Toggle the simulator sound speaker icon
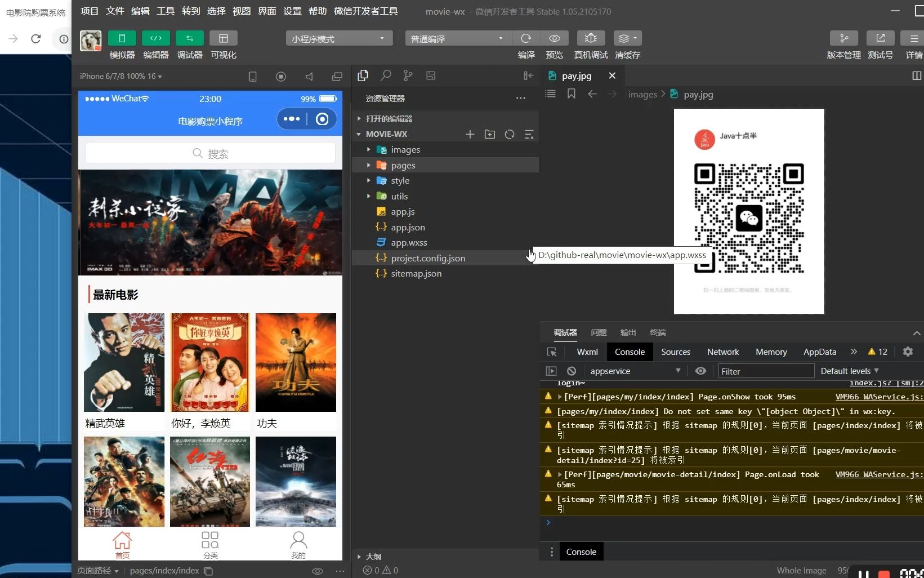The image size is (924, 578). (309, 76)
